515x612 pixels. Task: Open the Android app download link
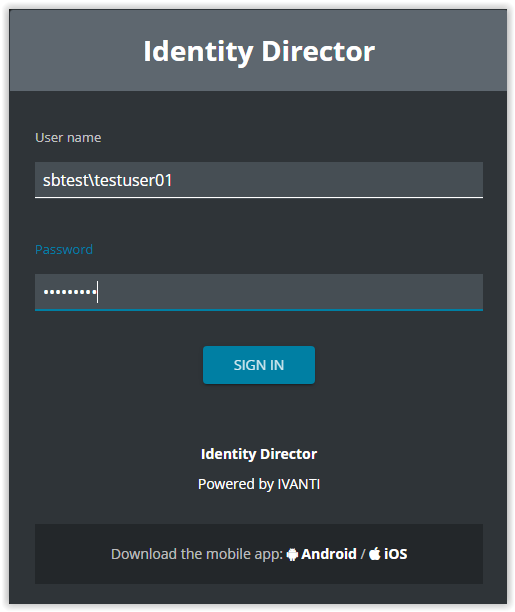328,554
